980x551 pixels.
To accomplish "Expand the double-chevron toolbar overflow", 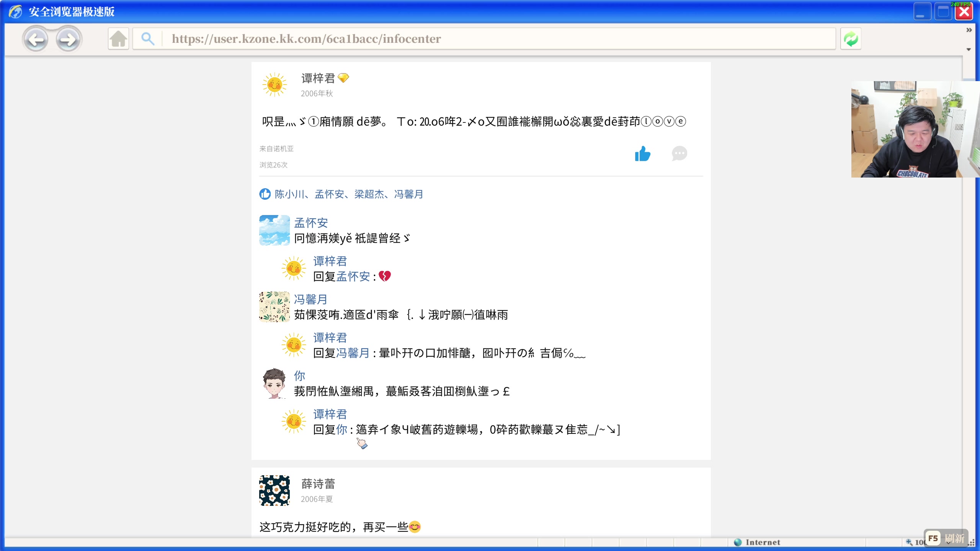I will coord(969,30).
